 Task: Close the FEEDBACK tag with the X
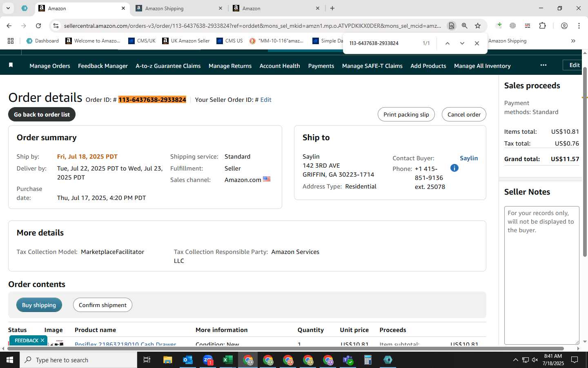pyautogui.click(x=42, y=340)
